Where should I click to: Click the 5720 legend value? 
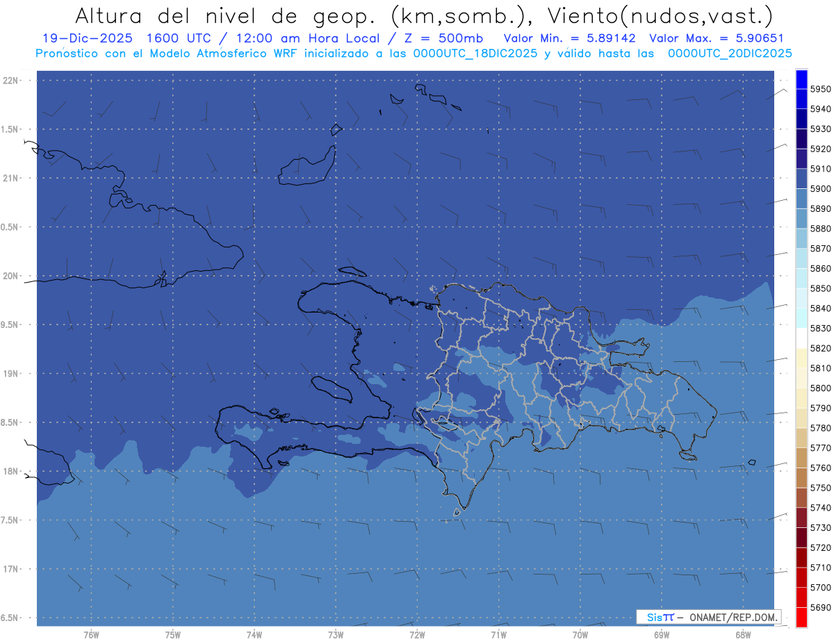point(820,547)
